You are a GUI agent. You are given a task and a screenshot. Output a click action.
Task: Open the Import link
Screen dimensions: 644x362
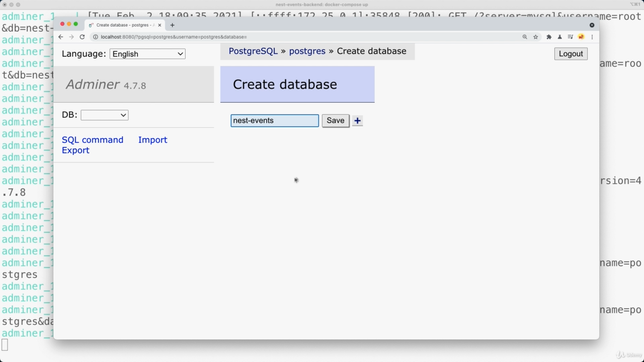coord(152,140)
